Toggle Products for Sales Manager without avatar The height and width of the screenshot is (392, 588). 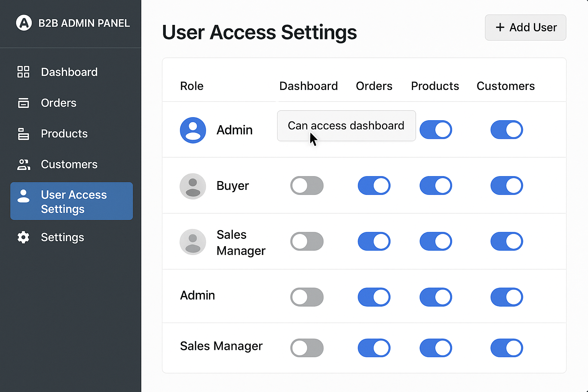click(436, 348)
